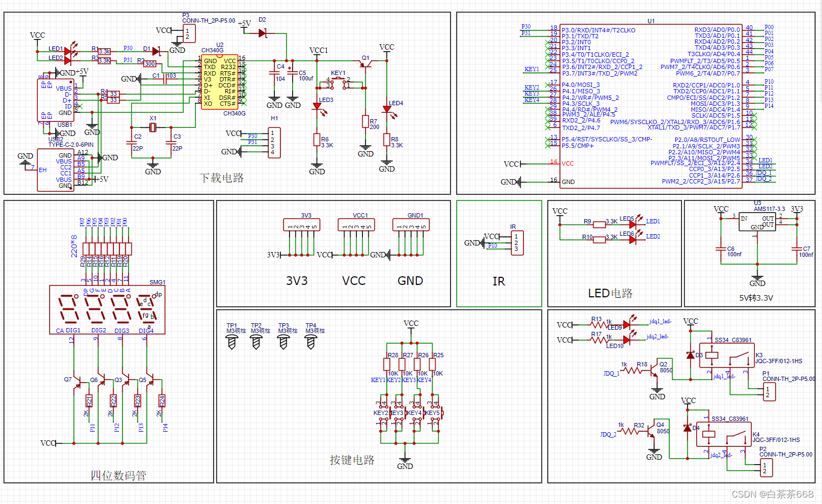Click the 'P2.0/A8/RSTOUT_LOW' pin label

708,140
